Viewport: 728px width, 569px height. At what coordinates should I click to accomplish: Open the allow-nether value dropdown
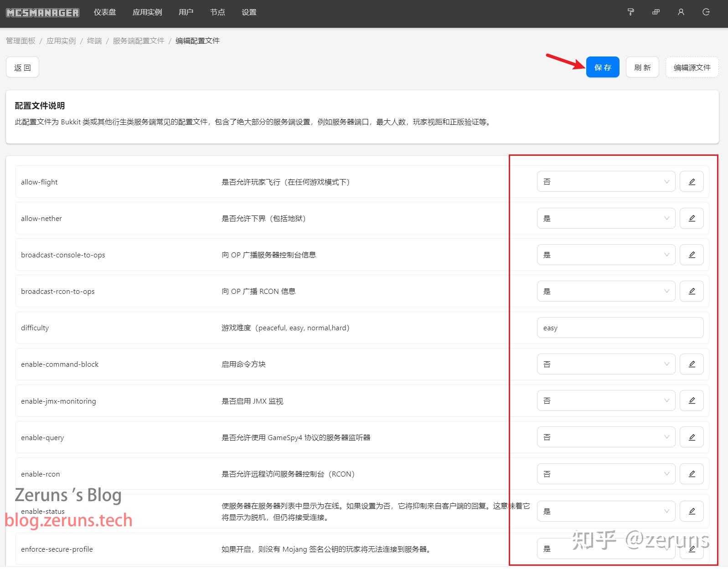click(x=606, y=218)
